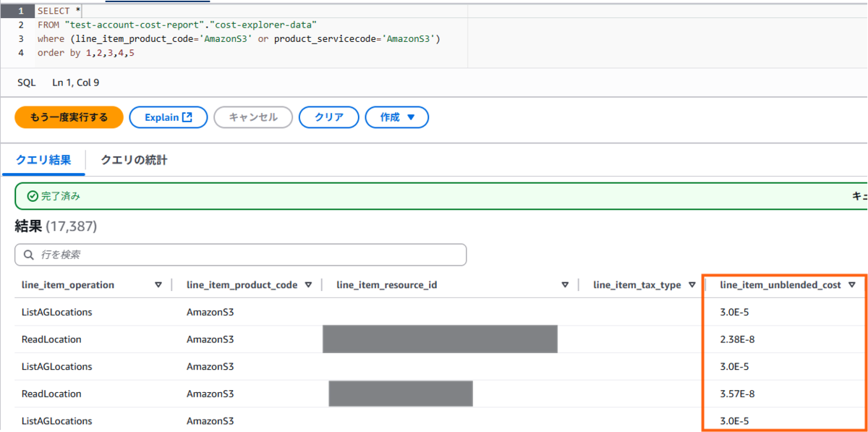868x432 pixels.
Task: Click the green completed status check icon
Action: (32, 196)
